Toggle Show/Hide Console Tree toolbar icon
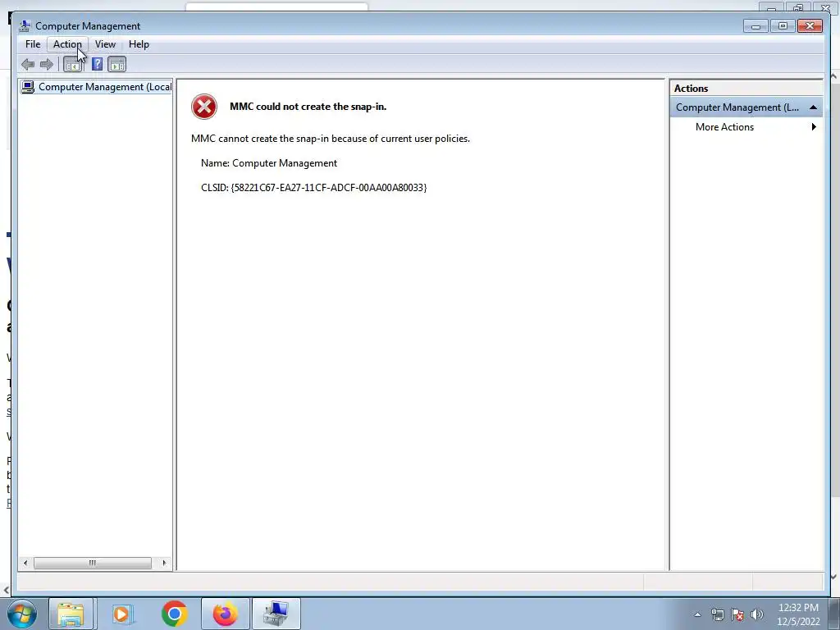 [72, 65]
